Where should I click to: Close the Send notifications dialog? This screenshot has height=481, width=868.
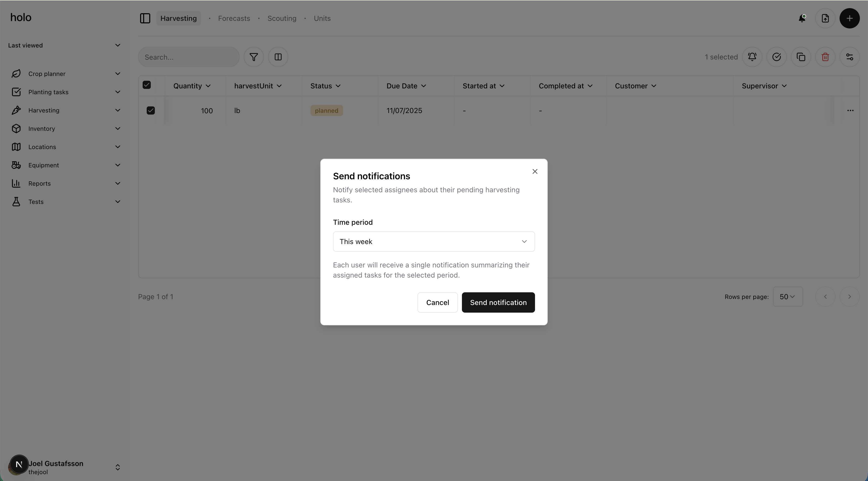tap(535, 172)
